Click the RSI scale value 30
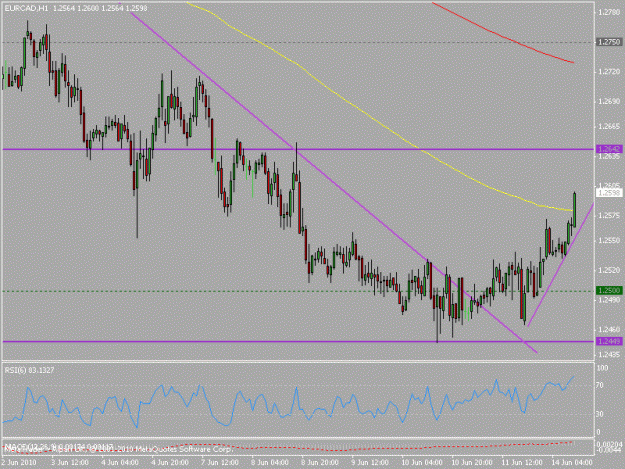The width and height of the screenshot is (625, 469). click(600, 414)
